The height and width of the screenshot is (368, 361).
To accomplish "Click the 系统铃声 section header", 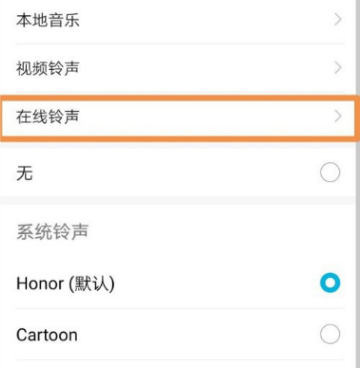I will click(52, 232).
